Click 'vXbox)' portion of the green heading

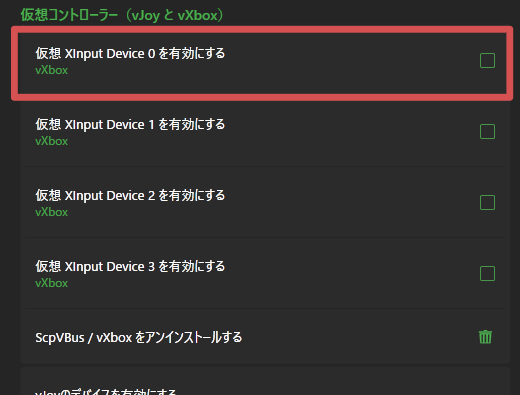pyautogui.click(x=200, y=15)
